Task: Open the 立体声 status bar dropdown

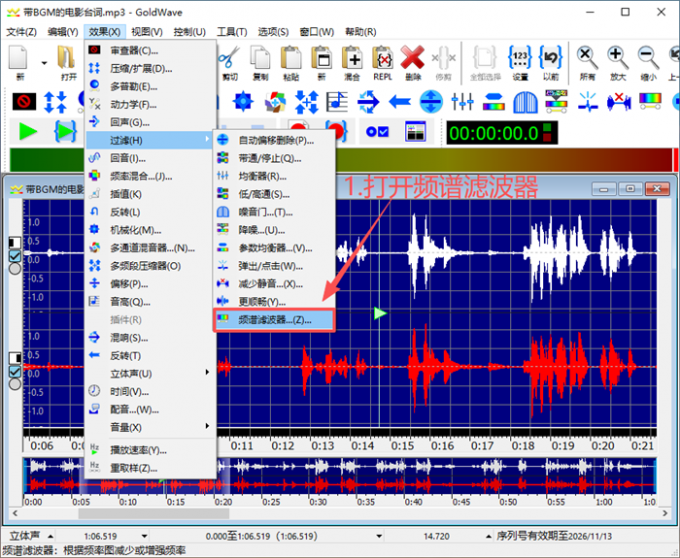Action: (50, 536)
